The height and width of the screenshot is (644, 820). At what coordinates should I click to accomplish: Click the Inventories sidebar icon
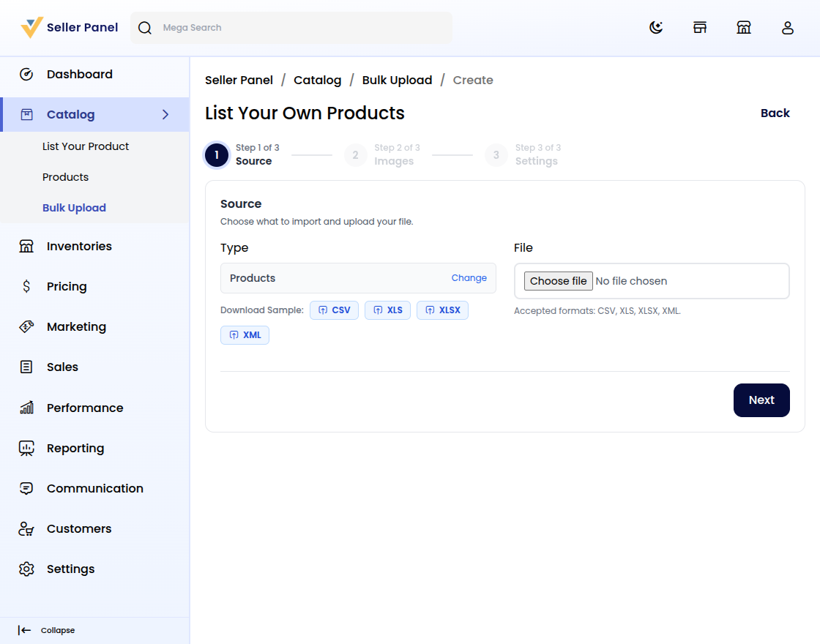26,246
